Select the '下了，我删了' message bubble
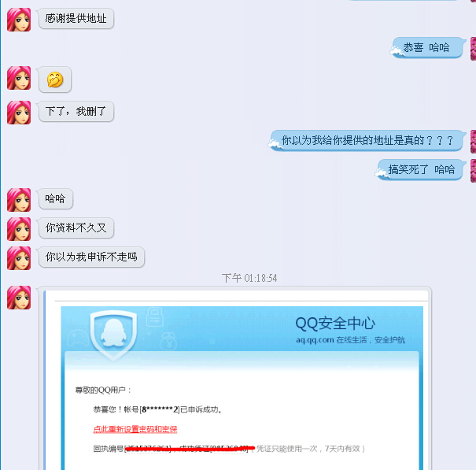476x470 pixels. (76, 112)
